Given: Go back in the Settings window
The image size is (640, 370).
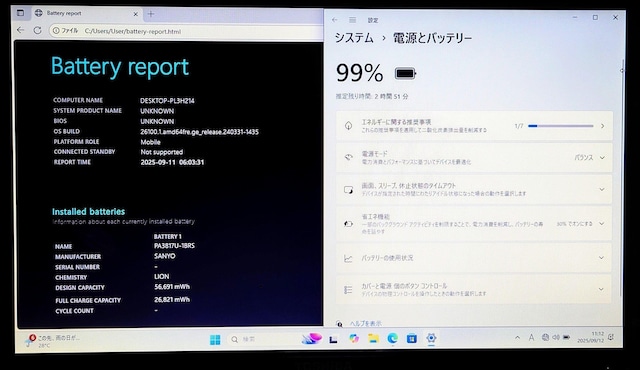Looking at the screenshot, I should [335, 20].
